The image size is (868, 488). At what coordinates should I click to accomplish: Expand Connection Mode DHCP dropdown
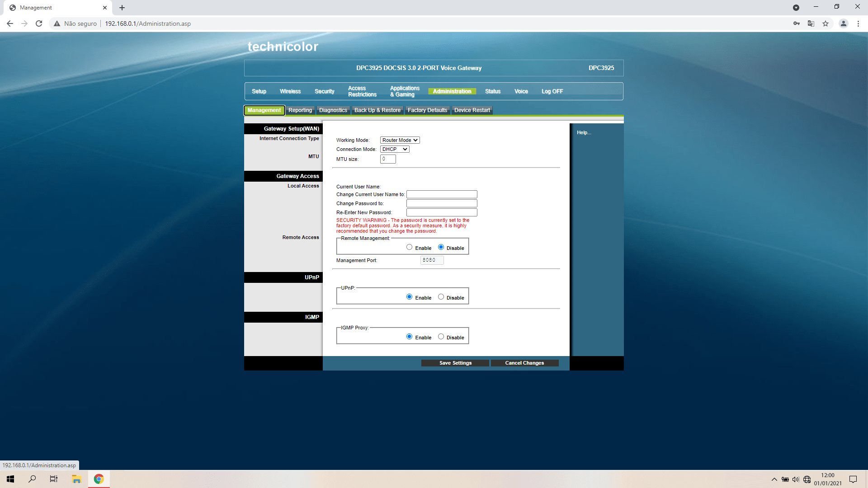394,149
